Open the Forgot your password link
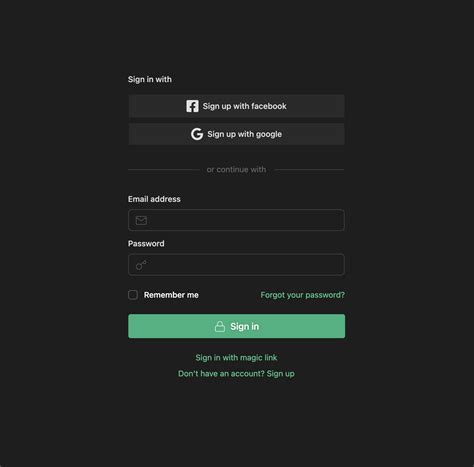The width and height of the screenshot is (474, 467). tap(302, 295)
